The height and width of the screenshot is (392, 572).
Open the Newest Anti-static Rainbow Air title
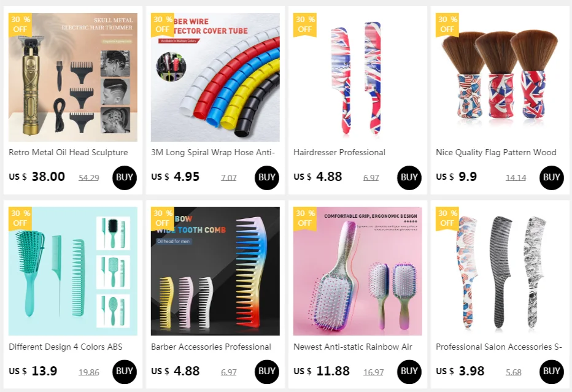(x=353, y=347)
